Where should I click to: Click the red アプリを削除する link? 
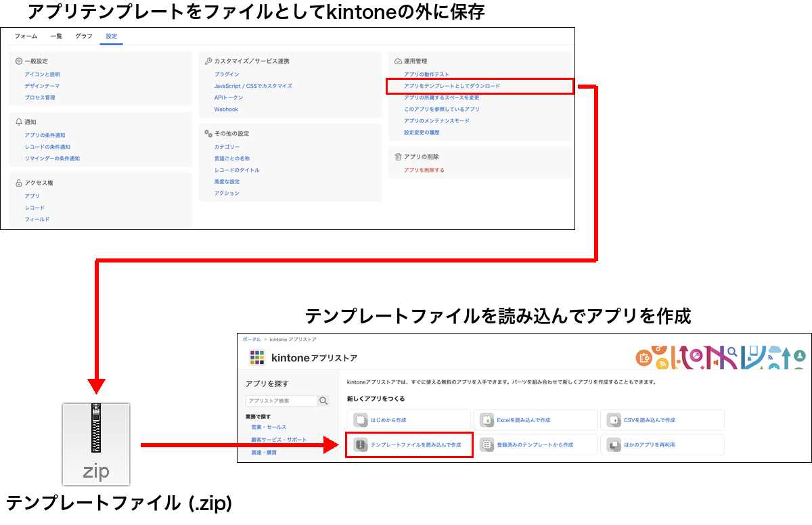coord(424,170)
